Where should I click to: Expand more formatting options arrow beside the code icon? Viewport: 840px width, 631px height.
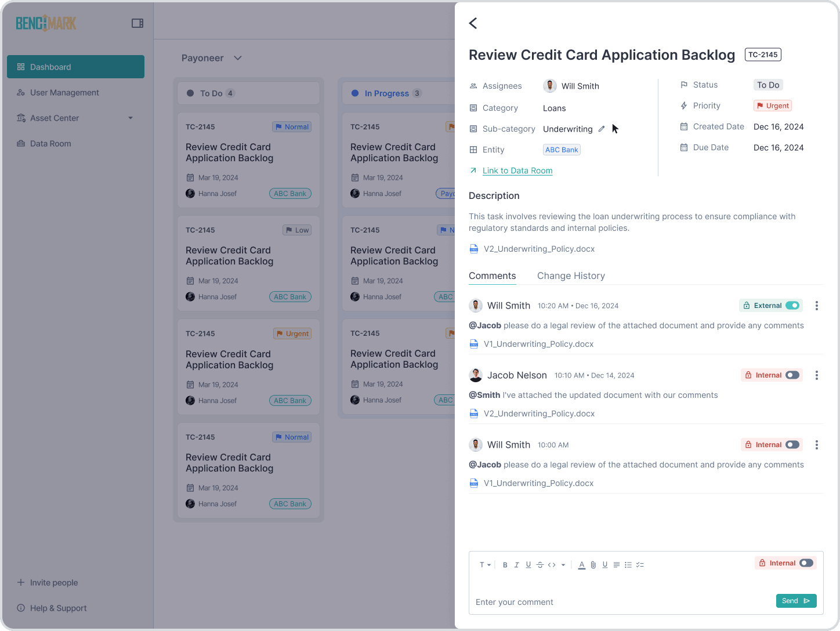point(563,565)
